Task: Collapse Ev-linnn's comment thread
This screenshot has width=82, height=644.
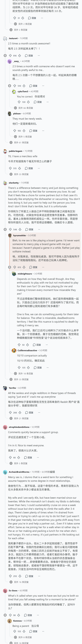Action: [5, 615]
